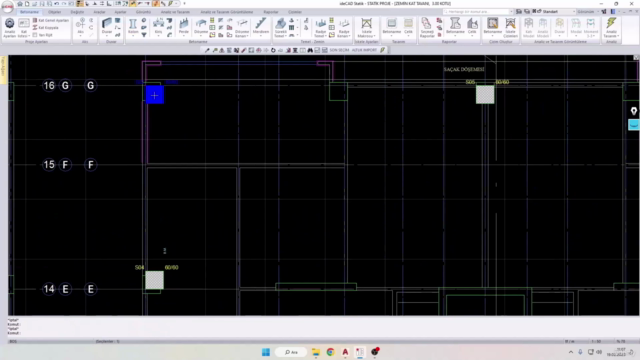
Task: Click the lightning icon beside ALTLIK IMPORT
Action: 382,50
